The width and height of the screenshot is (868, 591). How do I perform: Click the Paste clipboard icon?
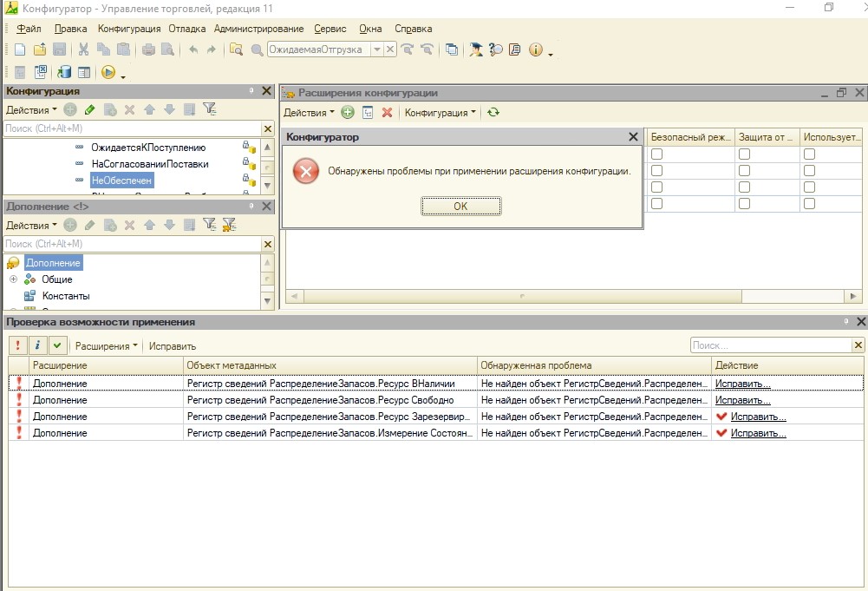pos(123,49)
